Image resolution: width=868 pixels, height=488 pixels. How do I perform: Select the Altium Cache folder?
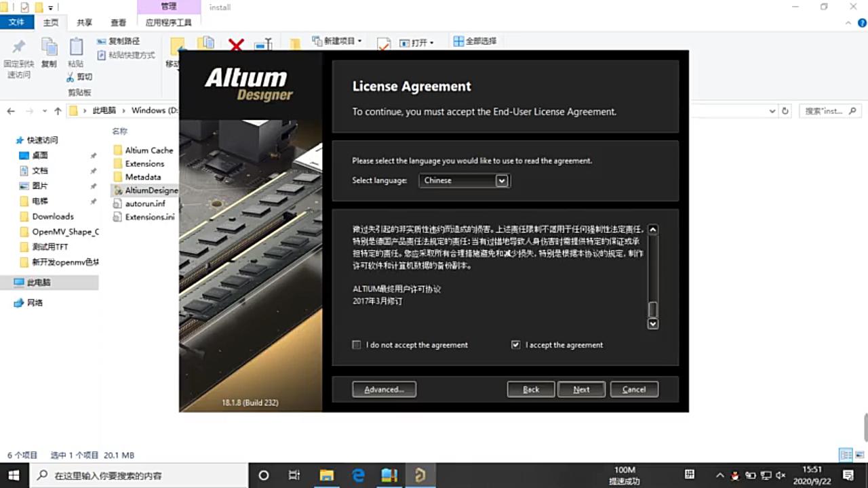point(149,150)
